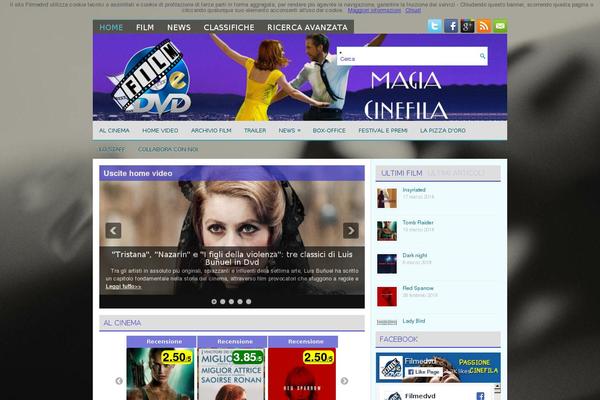Show next slide in home video slider
Screen dimensions: 600x400
pos(351,230)
